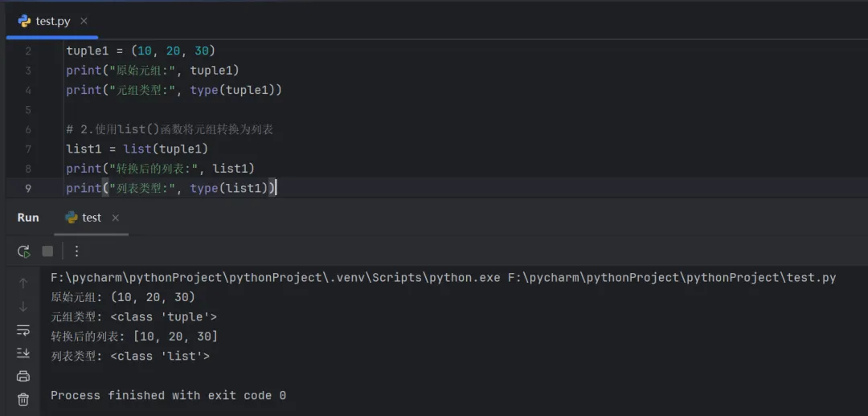868x416 pixels.
Task: Print the console output
Action: tap(23, 376)
